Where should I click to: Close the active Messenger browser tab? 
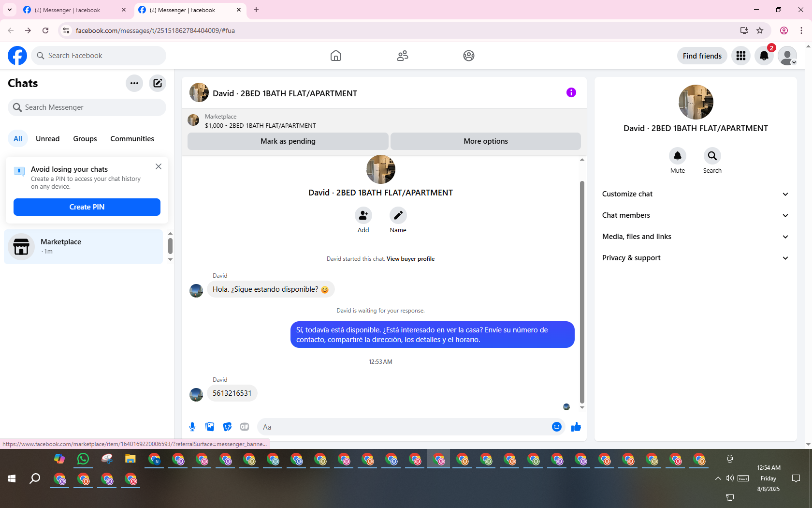coord(239,10)
